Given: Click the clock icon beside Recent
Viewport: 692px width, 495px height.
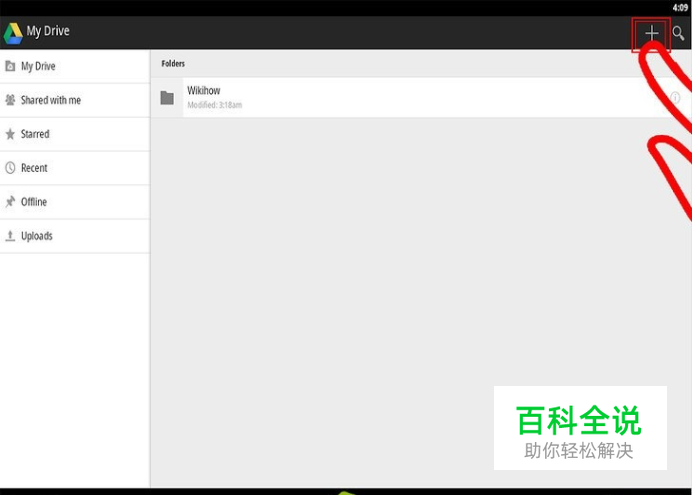Looking at the screenshot, I should (x=10, y=168).
